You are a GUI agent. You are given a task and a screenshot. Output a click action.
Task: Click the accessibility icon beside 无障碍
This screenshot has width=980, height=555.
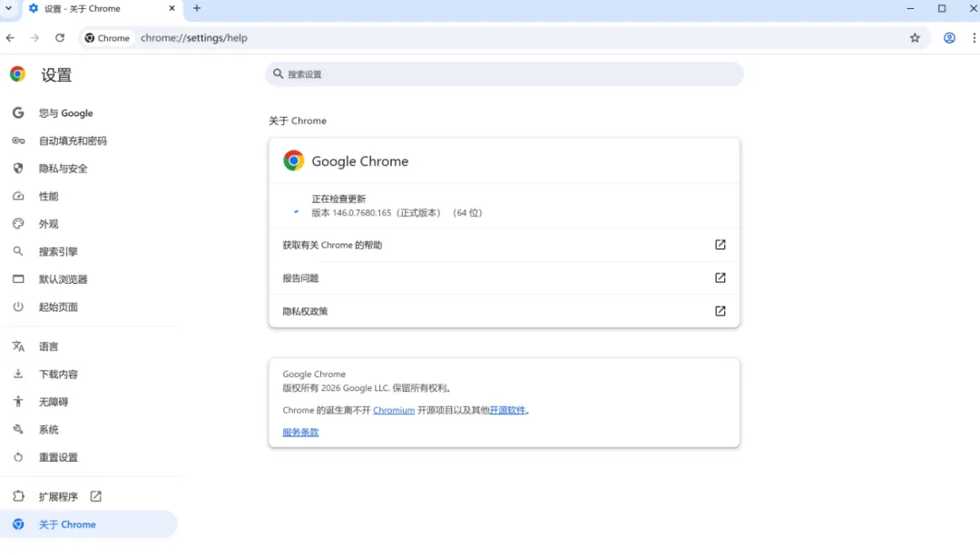pyautogui.click(x=18, y=402)
